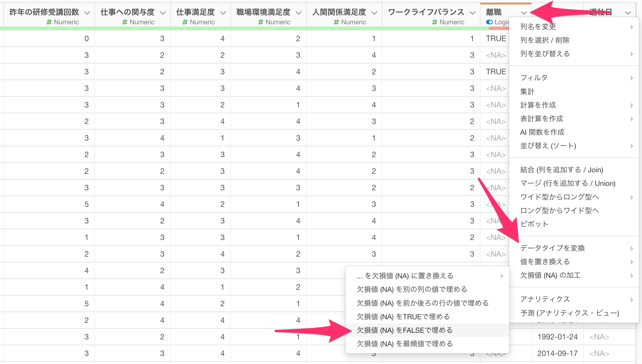Open the 退社日 column menu chevron
Screen dimensions: 642x364
tap(628, 13)
